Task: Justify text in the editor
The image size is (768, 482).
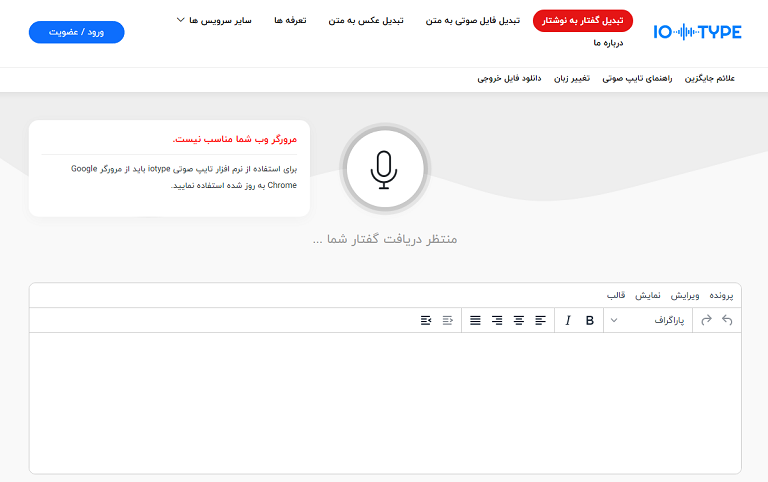Action: click(475, 320)
